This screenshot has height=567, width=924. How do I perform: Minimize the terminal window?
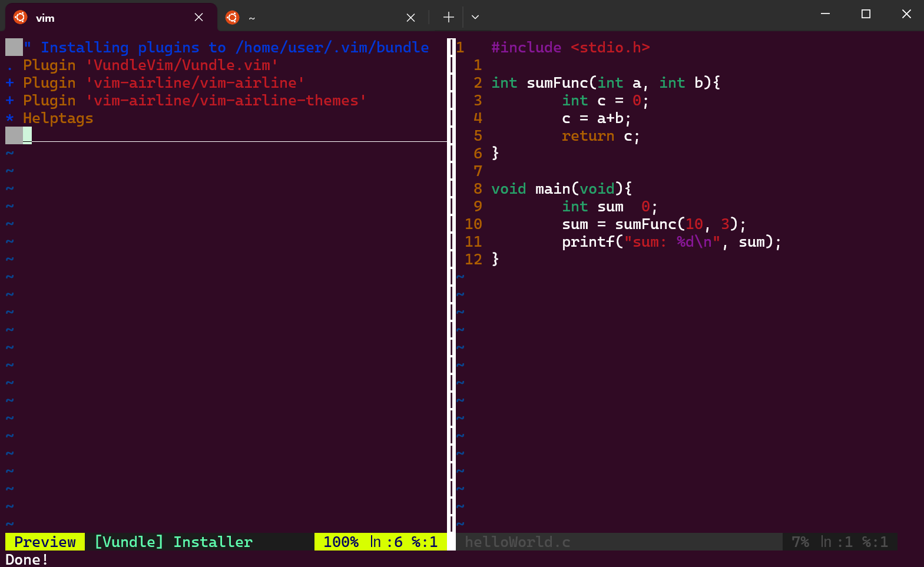pos(825,14)
